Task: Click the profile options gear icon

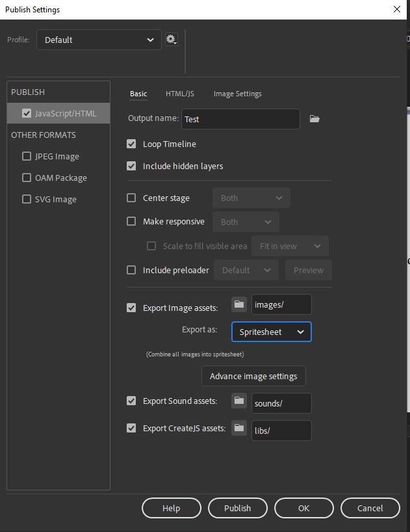Action: tap(171, 40)
